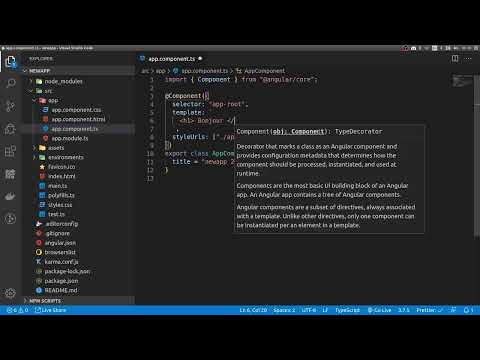
Task: Open the More Actions ellipsis in editor
Action: (x=468, y=59)
